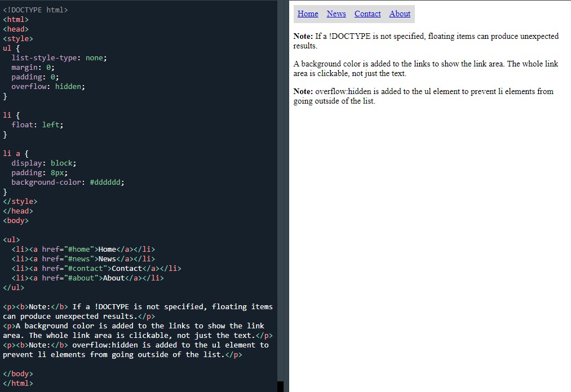Click the !DOCTYPE note paragraph in preview
Viewport: 571px width, 392px height.
pos(426,41)
